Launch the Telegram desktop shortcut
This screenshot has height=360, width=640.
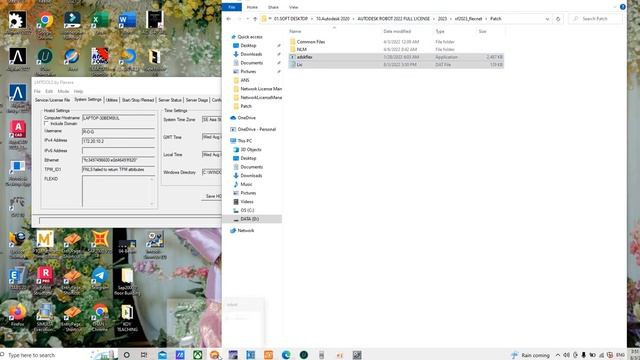pyautogui.click(x=100, y=276)
